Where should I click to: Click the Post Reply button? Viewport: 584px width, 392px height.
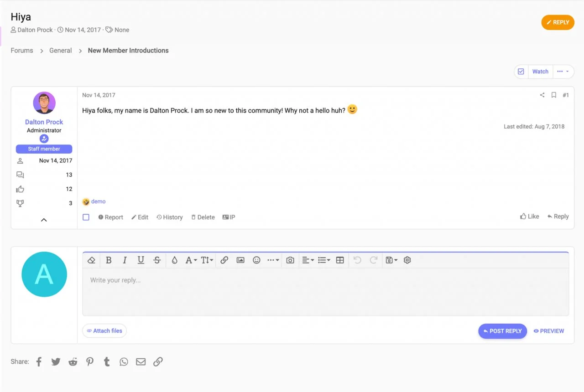tap(502, 331)
